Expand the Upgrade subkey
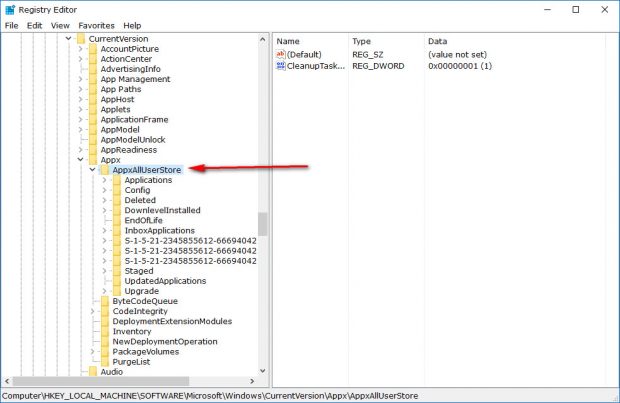This screenshot has width=620, height=403. point(104,291)
